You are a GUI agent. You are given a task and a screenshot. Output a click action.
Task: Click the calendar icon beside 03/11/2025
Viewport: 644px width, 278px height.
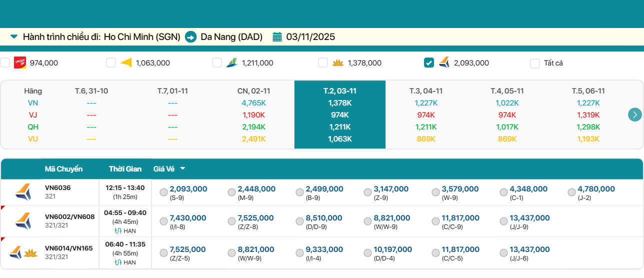click(277, 37)
